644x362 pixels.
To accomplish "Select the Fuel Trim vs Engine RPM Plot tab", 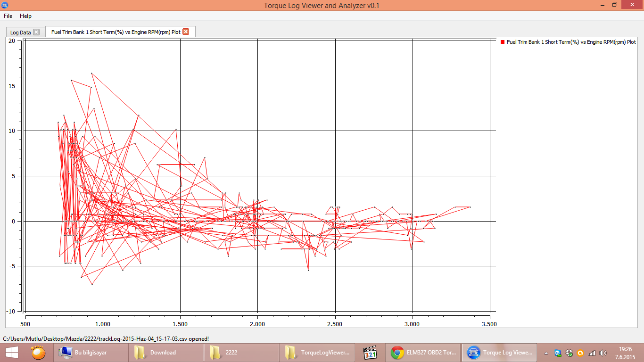I will [116, 32].
